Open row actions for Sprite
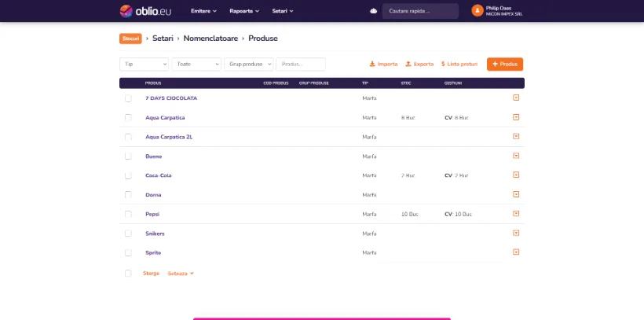 click(x=516, y=252)
